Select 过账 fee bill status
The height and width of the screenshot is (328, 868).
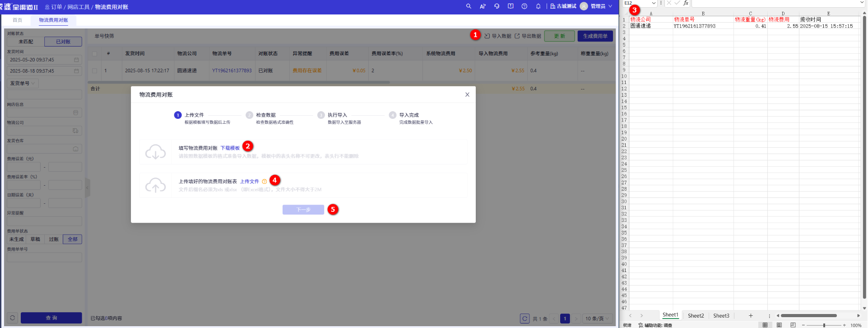coord(54,239)
